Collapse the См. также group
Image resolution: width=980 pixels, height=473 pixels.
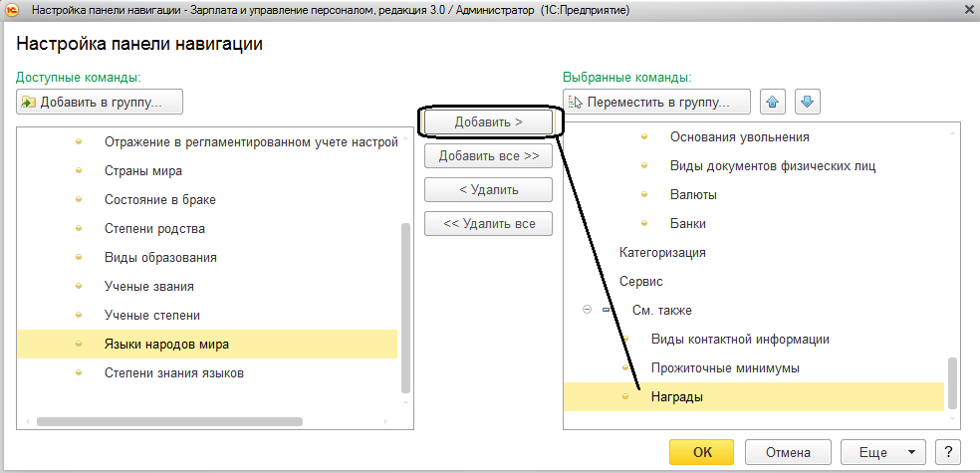click(587, 310)
